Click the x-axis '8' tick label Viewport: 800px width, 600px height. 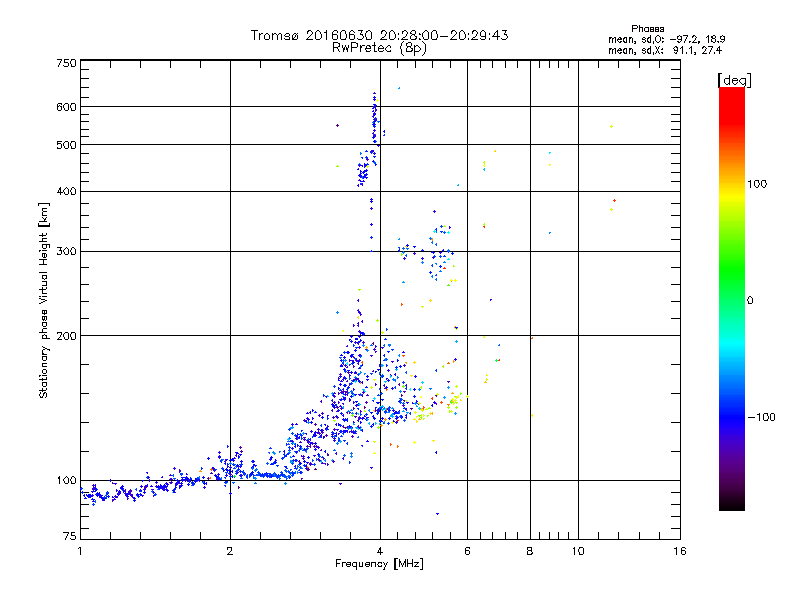530,551
